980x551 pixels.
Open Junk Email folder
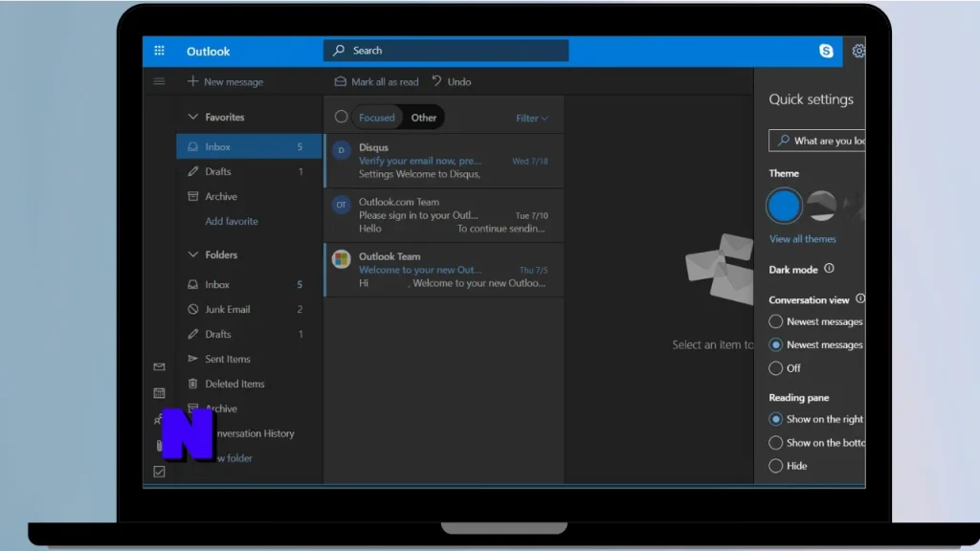249,309
